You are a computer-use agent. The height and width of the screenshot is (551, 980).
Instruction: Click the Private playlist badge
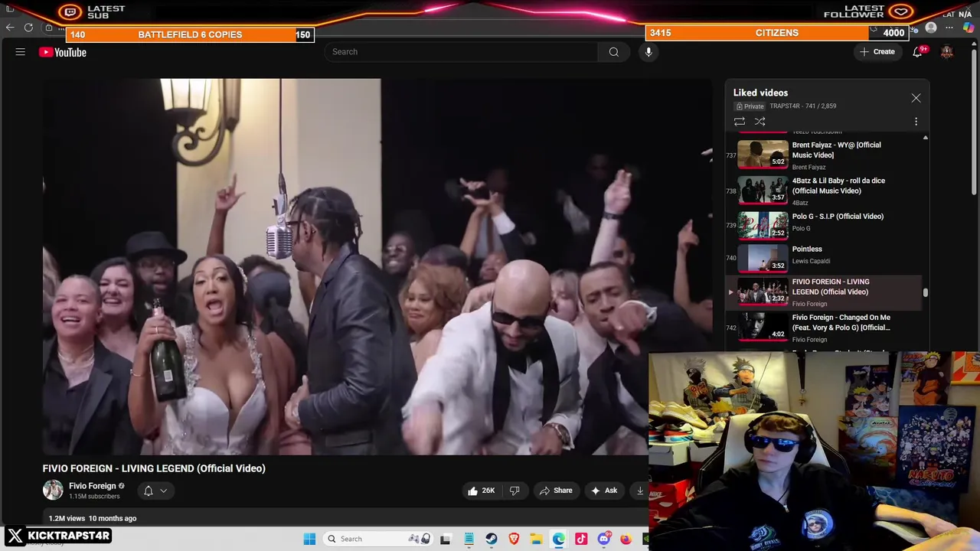750,106
